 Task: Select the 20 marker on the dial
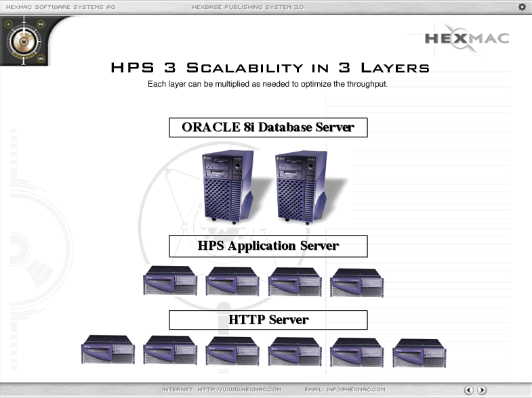[x=41, y=58]
